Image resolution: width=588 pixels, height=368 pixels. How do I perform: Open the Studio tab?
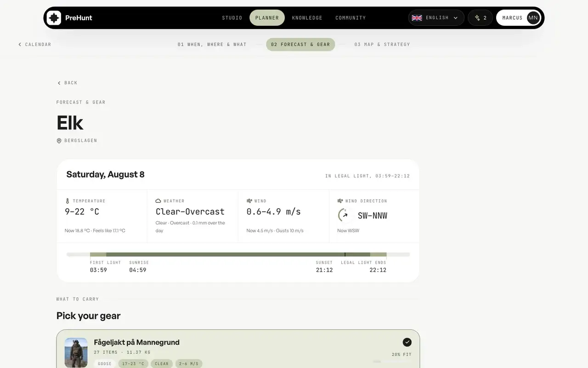pos(232,18)
